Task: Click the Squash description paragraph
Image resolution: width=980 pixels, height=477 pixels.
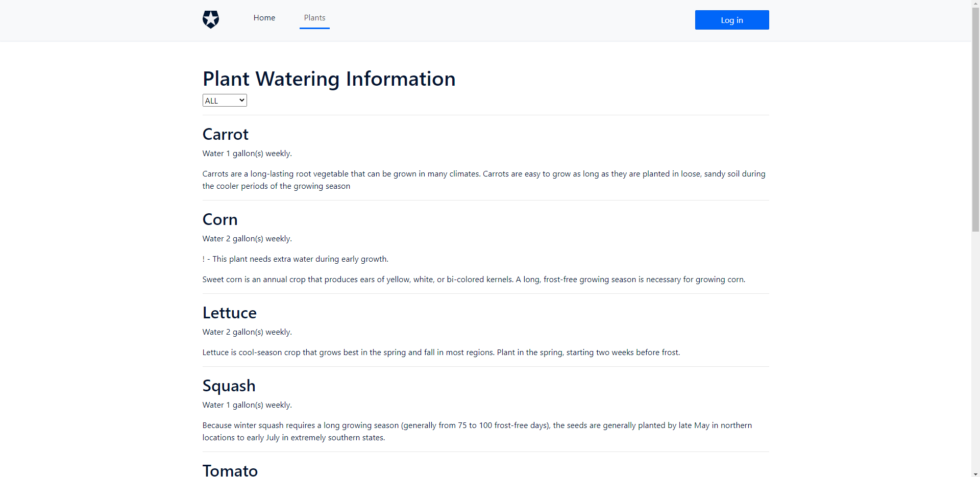Action: (477, 431)
